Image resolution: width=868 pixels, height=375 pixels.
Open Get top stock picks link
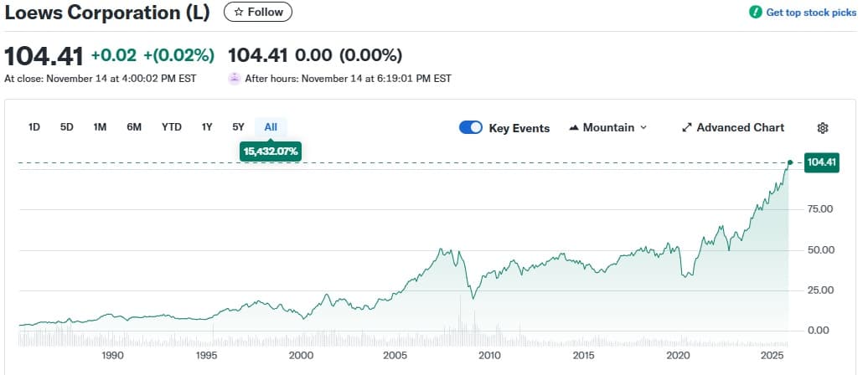click(802, 13)
